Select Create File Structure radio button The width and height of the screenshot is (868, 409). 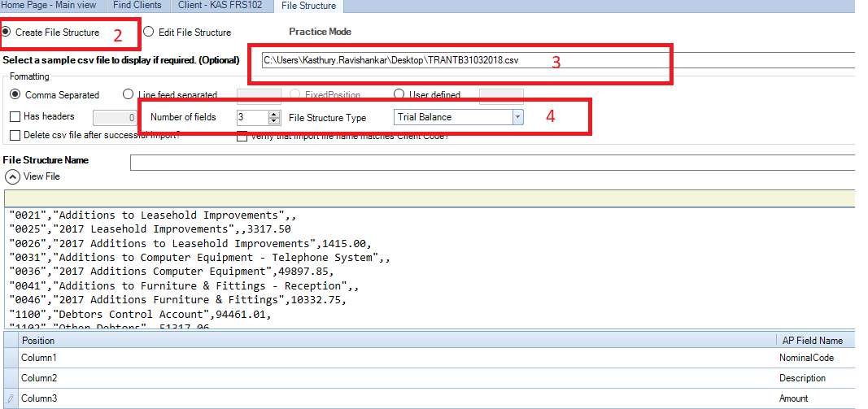[7, 32]
